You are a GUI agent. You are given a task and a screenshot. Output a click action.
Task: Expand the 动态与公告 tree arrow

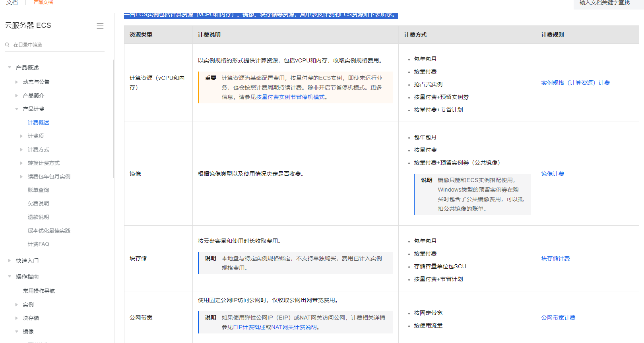pos(17,82)
